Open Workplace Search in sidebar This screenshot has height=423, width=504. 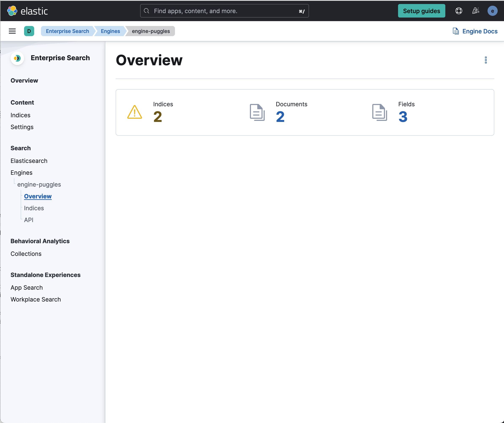coord(36,300)
